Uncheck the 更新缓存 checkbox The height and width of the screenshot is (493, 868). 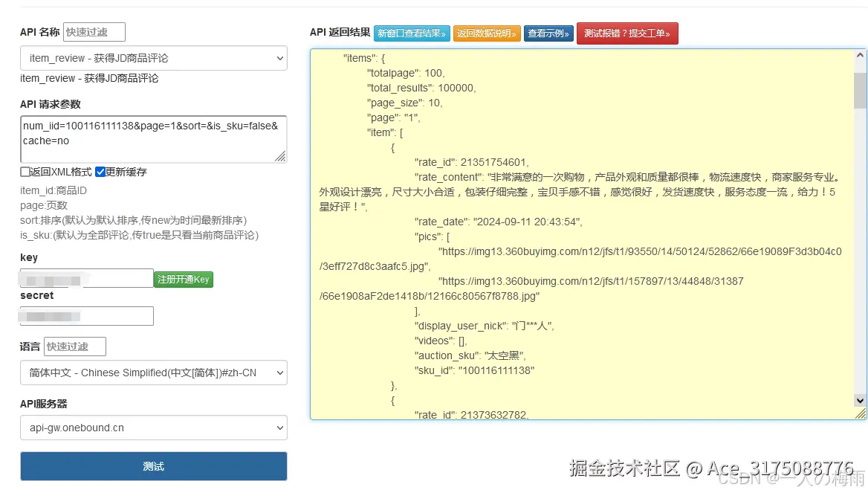click(100, 171)
